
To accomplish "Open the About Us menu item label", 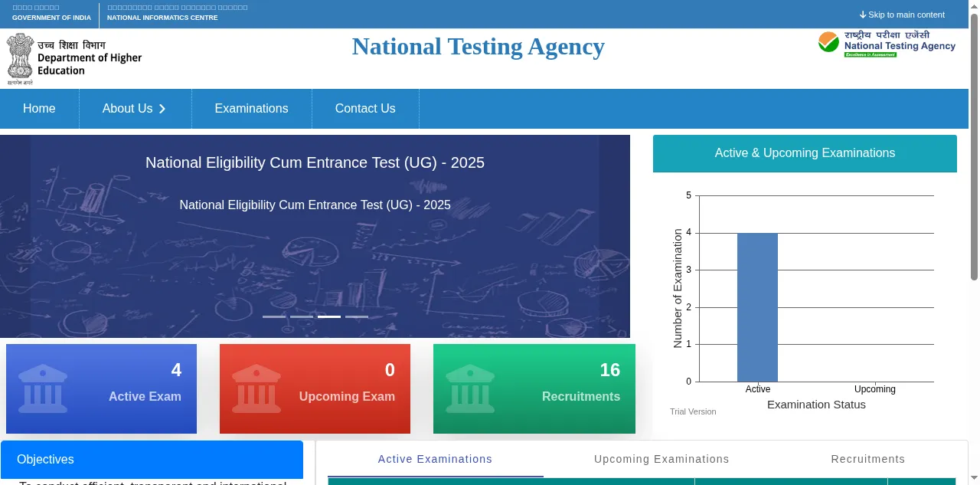I will point(127,109).
